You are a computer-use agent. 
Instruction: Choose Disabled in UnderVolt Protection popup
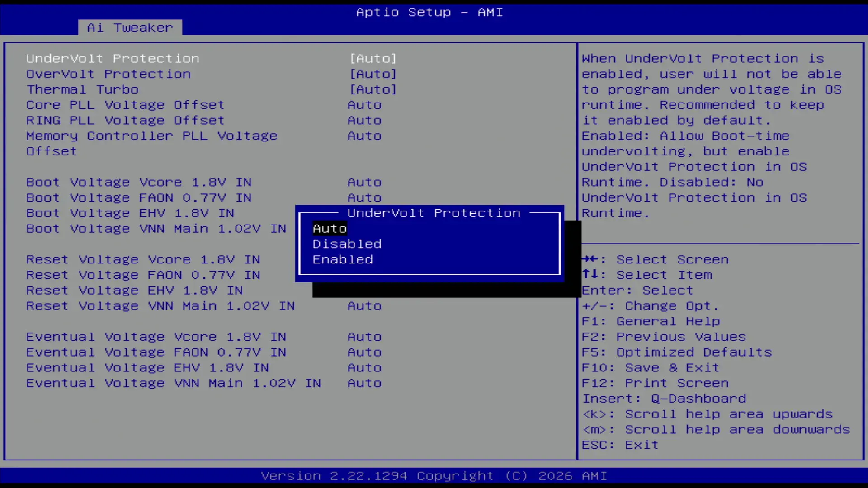(347, 244)
